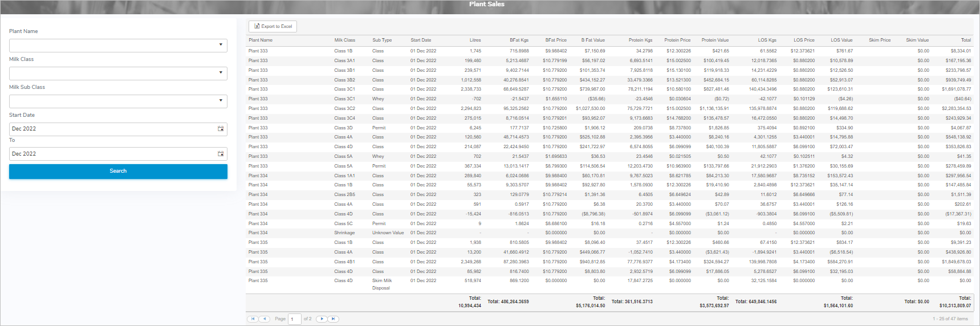Expand the Milk Class dropdown
This screenshot has width=980, height=326.
pos(221,73)
